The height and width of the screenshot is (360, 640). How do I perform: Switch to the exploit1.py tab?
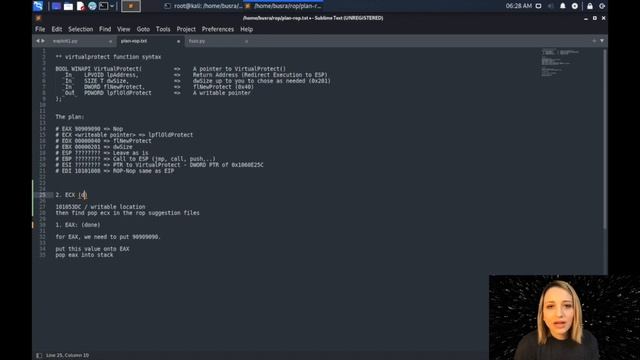[x=81, y=41]
